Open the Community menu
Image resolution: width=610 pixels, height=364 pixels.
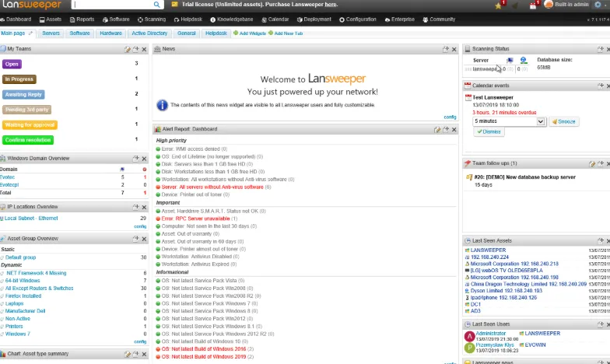tap(439, 19)
